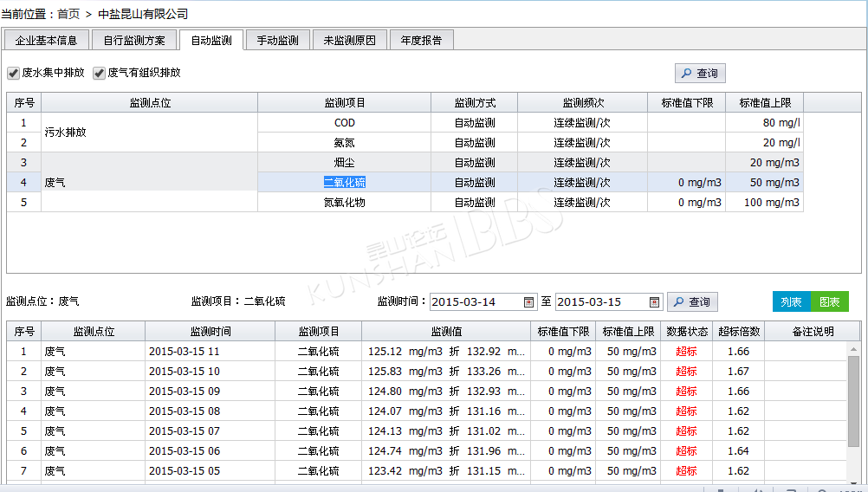This screenshot has height=492, width=868.
Task: Click the 查询 button beside the date range
Action: tap(691, 302)
